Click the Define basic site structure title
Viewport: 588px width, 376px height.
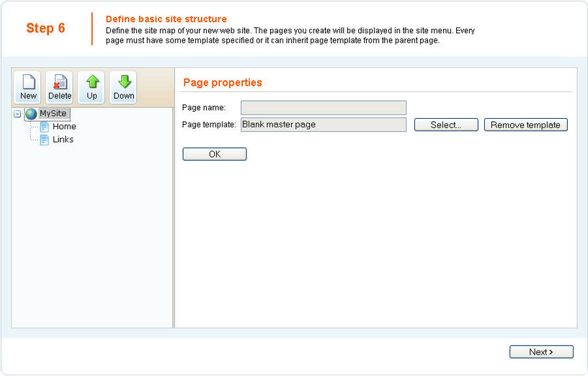[x=166, y=19]
